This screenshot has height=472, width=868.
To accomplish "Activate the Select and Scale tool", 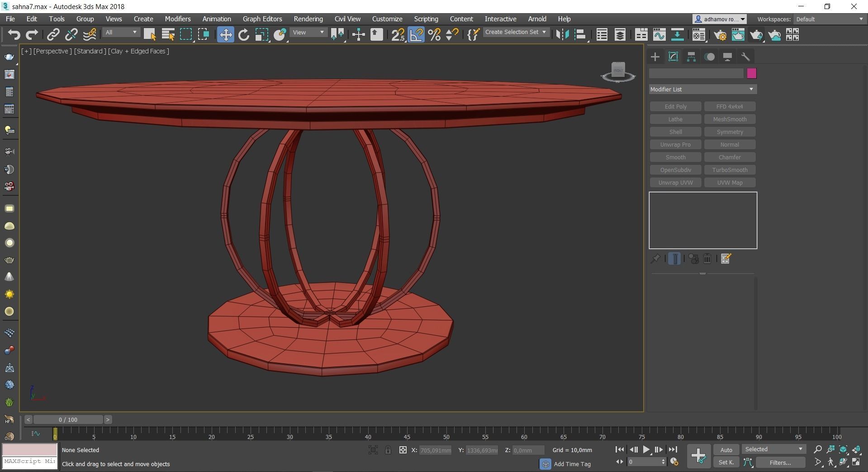I will pyautogui.click(x=262, y=35).
